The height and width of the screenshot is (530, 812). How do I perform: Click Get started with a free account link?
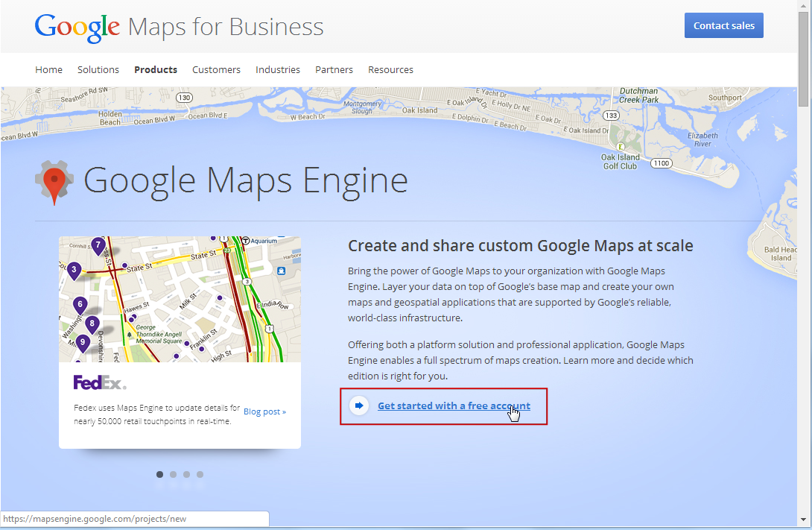[454, 406]
